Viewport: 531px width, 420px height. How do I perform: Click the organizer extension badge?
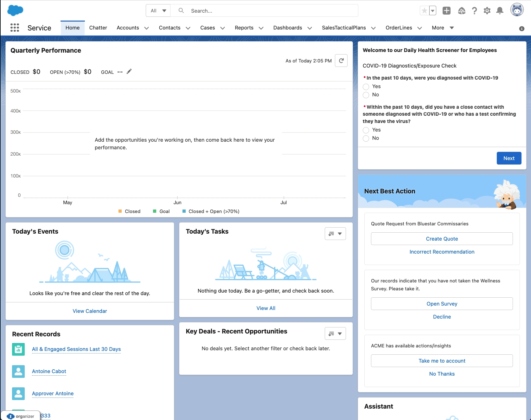pyautogui.click(x=21, y=416)
